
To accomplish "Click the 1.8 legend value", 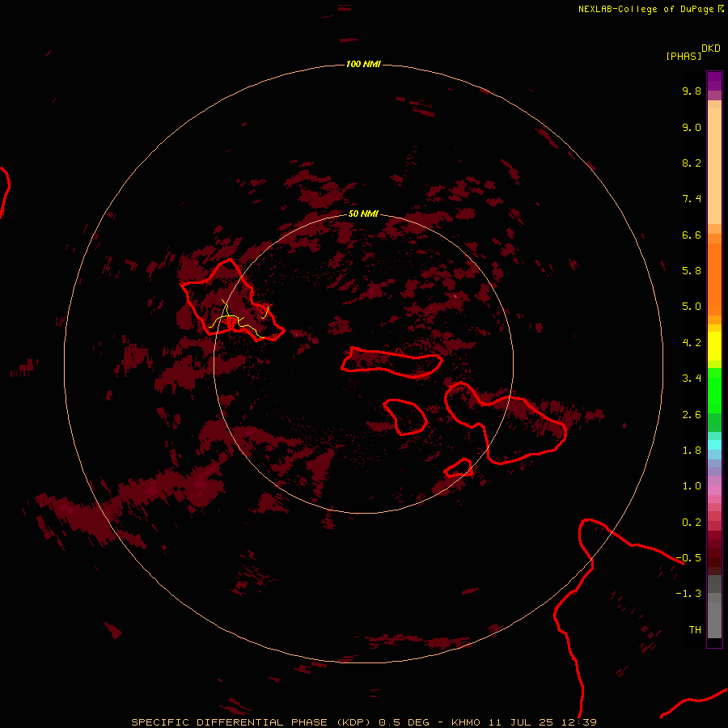I will click(692, 451).
